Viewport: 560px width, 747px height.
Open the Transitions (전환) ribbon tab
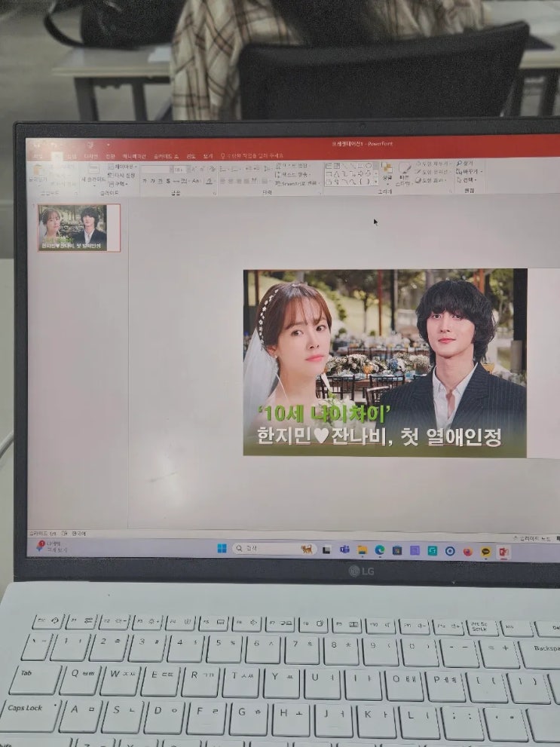[110, 156]
